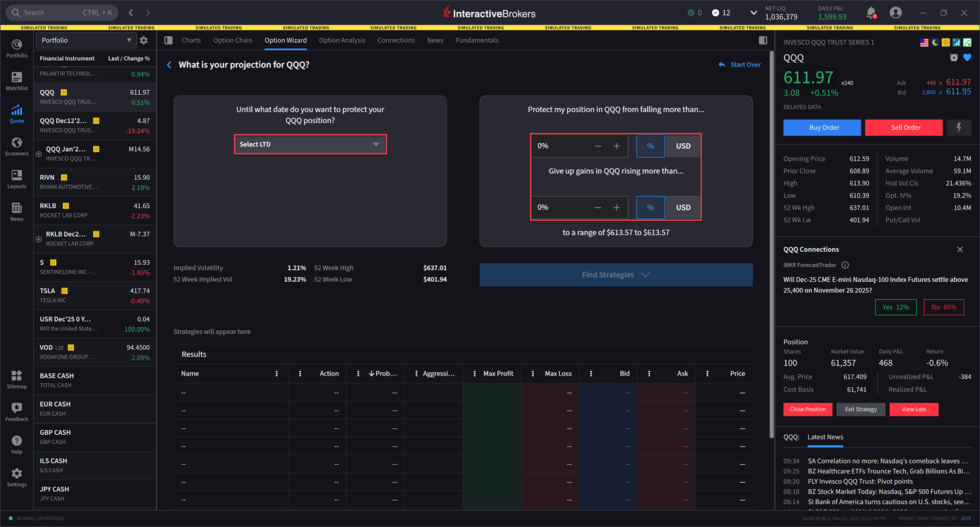The height and width of the screenshot is (527, 980).
Task: Toggle the heart to favorite QQQ
Action: [968, 58]
